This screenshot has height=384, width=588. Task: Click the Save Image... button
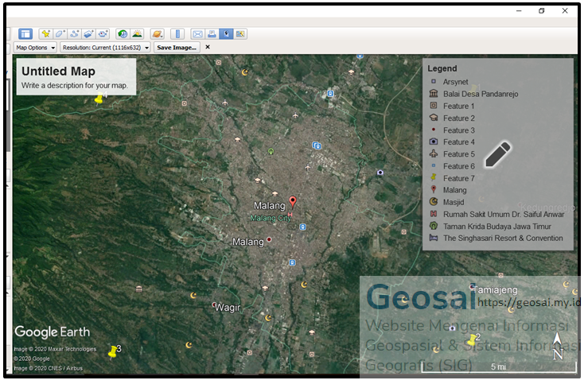coord(177,48)
